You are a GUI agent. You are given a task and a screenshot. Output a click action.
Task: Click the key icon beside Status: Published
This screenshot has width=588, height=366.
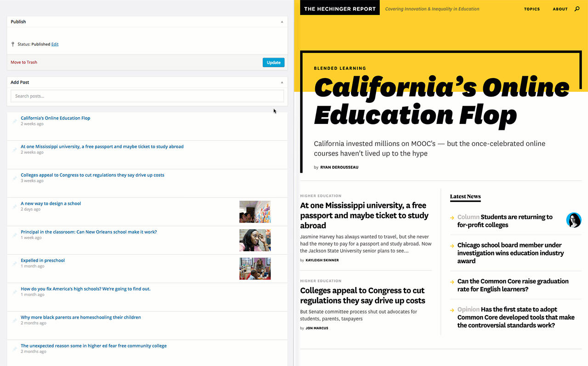pyautogui.click(x=13, y=44)
